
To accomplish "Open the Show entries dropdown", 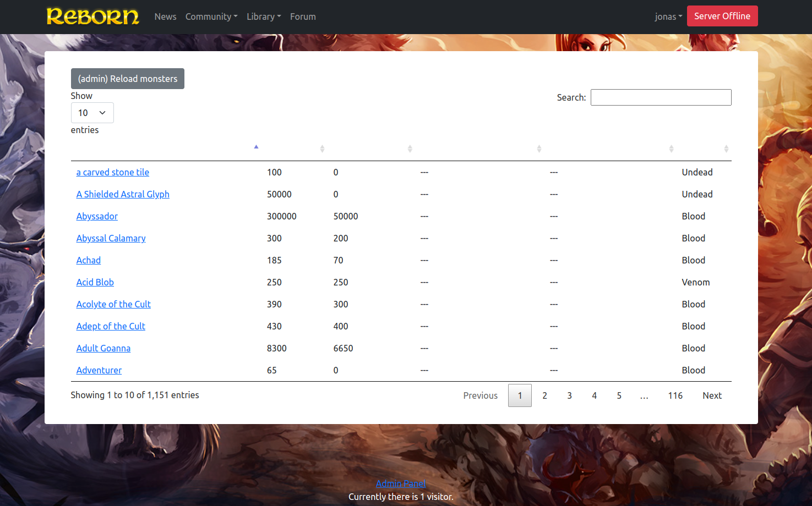I will click(x=92, y=112).
